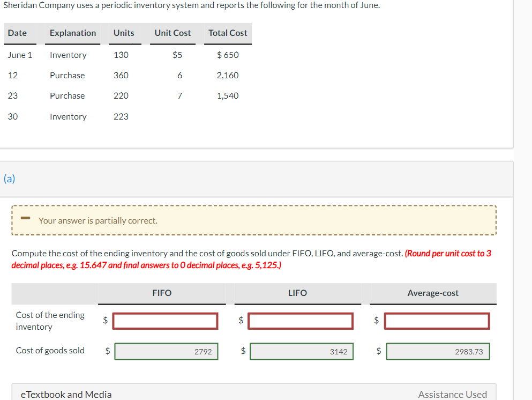Click the 223 units cell
Screen dimensions: 532x400
tap(121, 117)
